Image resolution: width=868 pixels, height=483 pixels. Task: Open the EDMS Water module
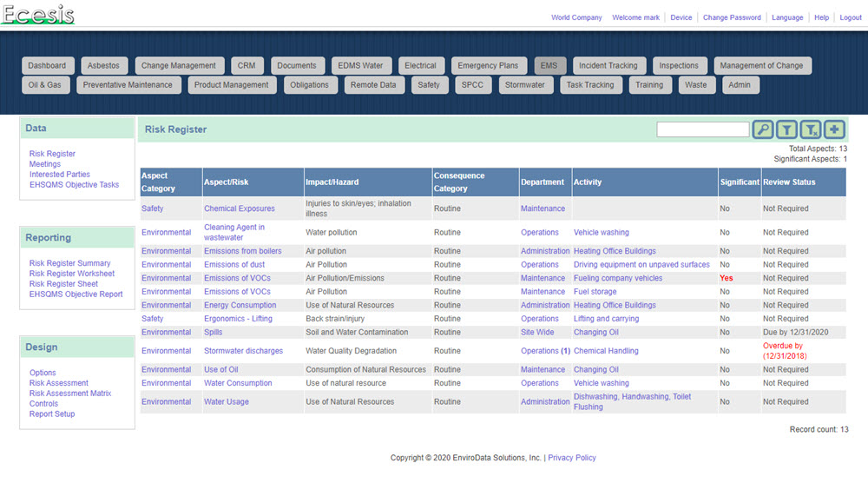[x=361, y=65]
